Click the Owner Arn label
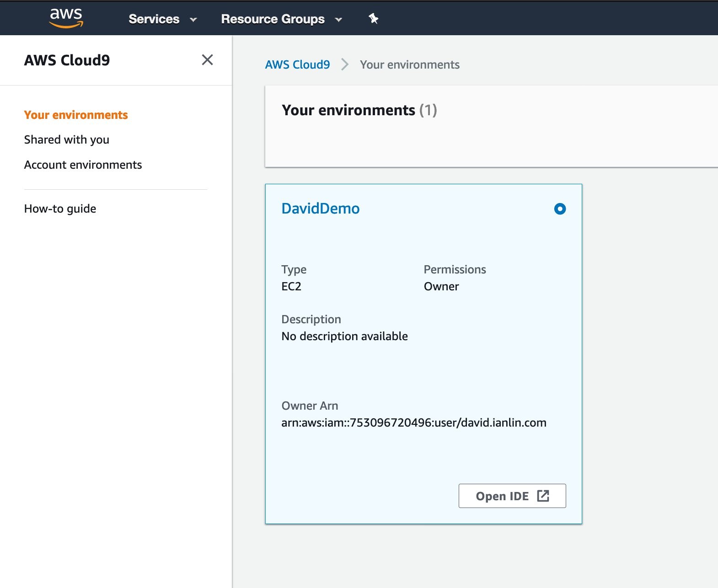 [310, 406]
